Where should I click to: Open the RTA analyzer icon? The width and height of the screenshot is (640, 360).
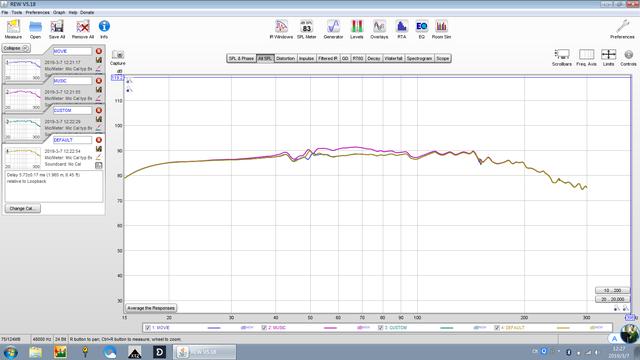(x=402, y=29)
